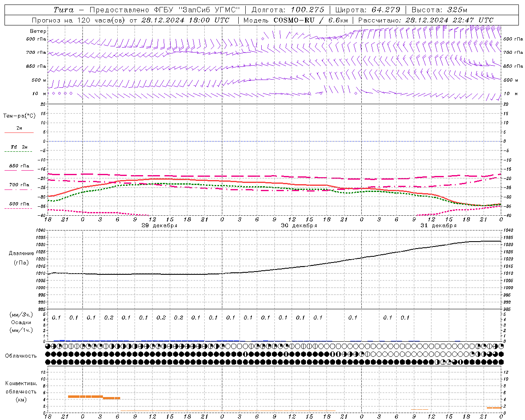
Task: Select the Tura station title
Action: pos(64,10)
